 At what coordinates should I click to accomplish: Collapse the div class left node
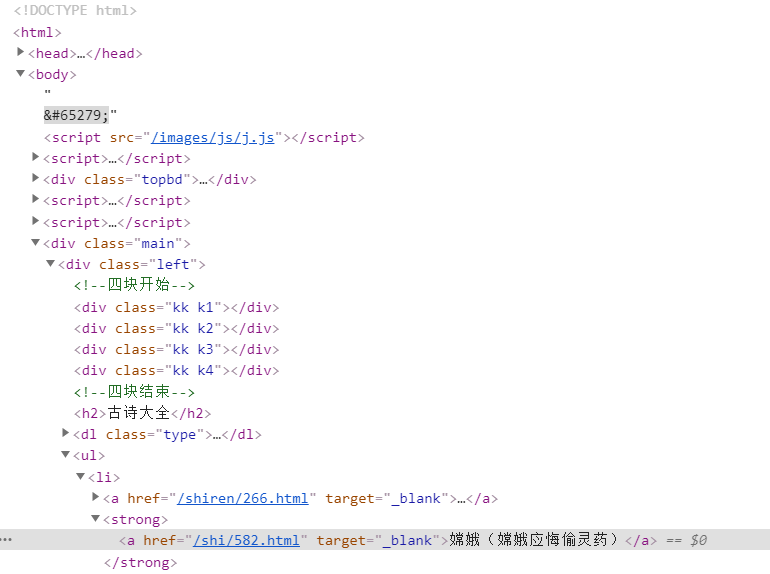(x=51, y=263)
